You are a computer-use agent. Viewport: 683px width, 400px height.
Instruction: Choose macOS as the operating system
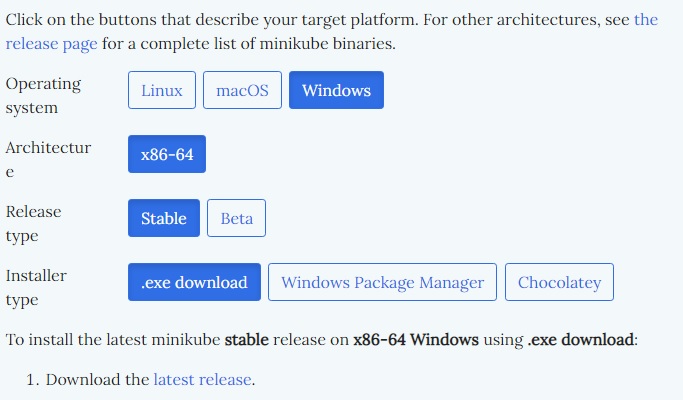tap(242, 91)
